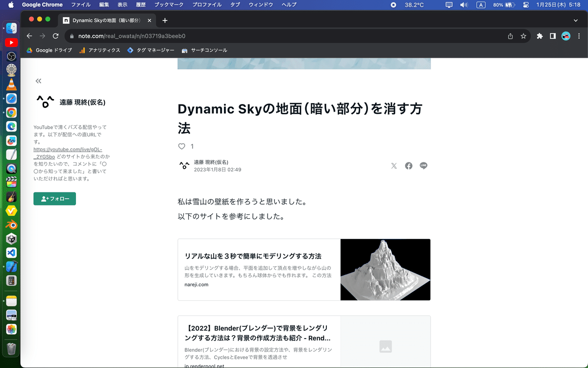The height and width of the screenshot is (368, 588).
Task: Open the Chrome side panel
Action: point(553,36)
